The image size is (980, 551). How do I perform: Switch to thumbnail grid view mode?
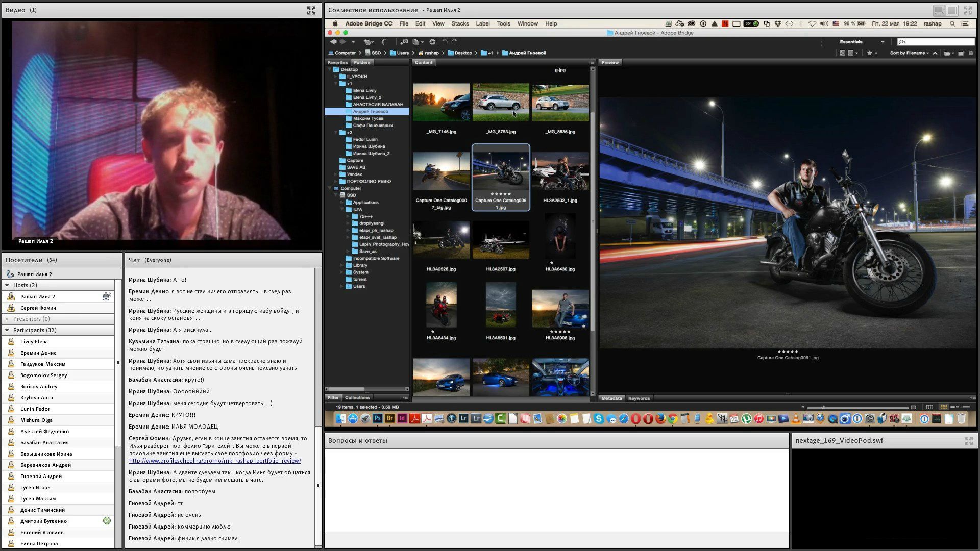[943, 407]
